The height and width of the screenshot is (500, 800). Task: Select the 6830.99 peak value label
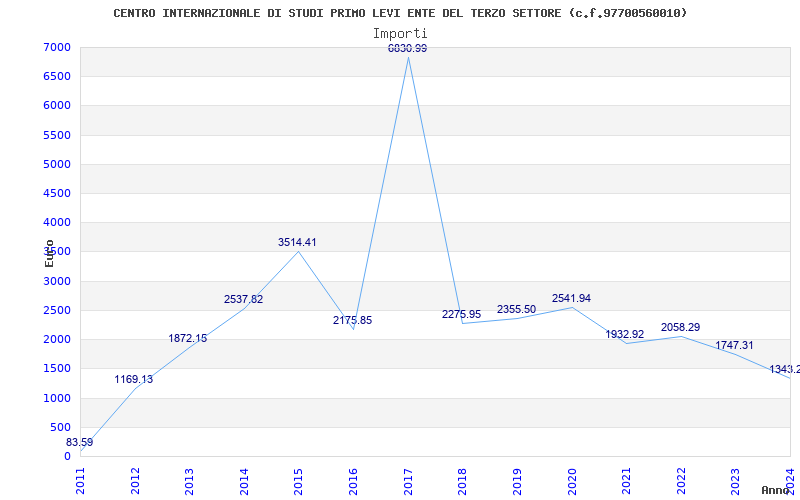408,48
